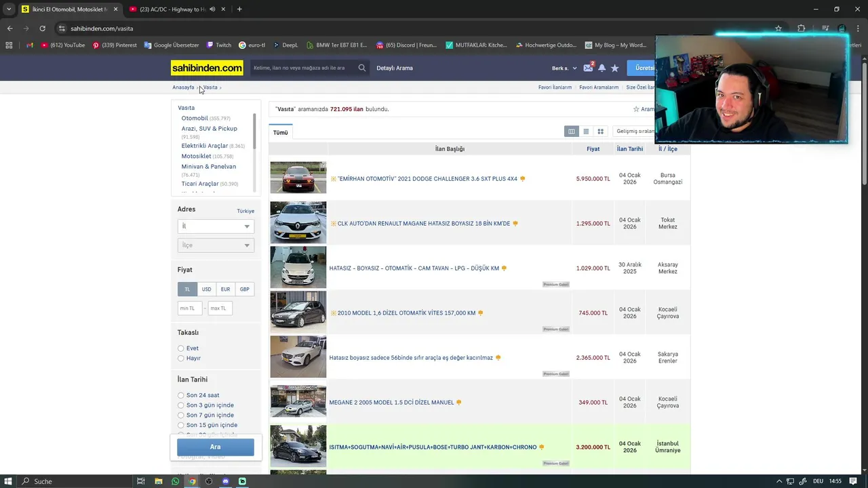
Task: Click the min TL price field
Action: (x=190, y=308)
